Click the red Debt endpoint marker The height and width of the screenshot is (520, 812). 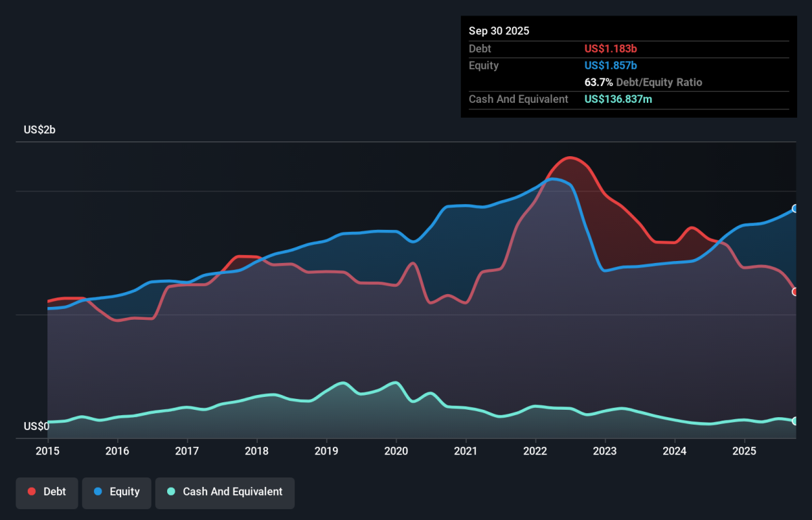coord(796,291)
